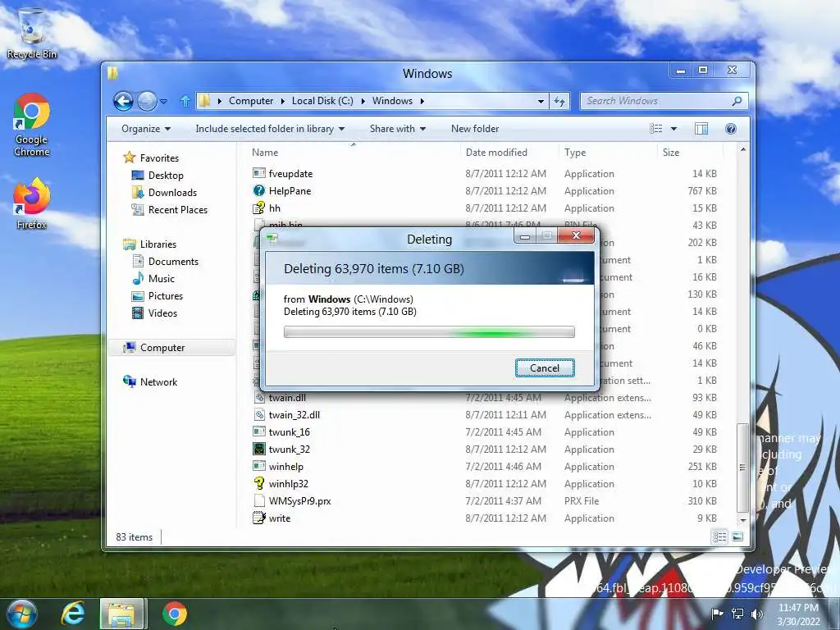Refresh the Windows folder view
The width and height of the screenshot is (840, 630).
[559, 101]
